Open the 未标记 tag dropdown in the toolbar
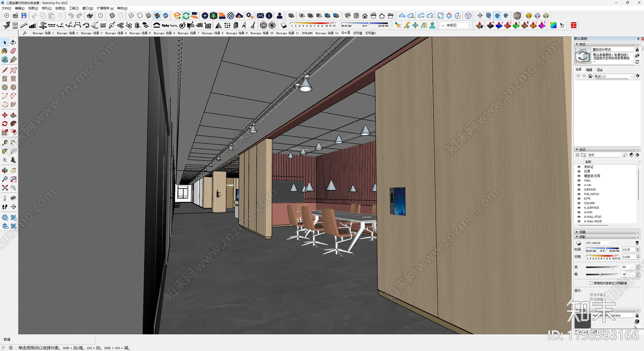 (456, 25)
